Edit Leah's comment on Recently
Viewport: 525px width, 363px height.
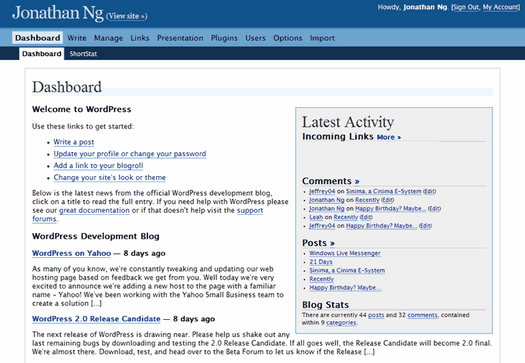pyautogui.click(x=366, y=217)
